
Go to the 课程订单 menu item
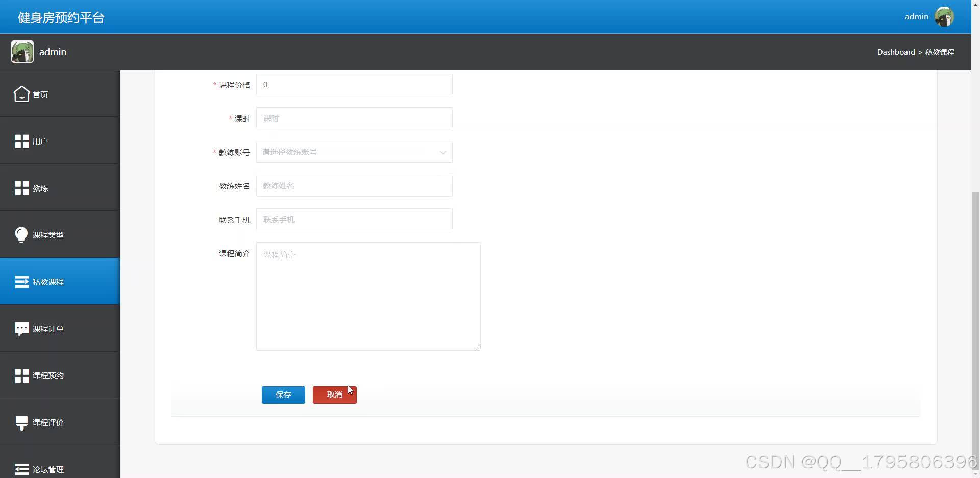[60, 328]
